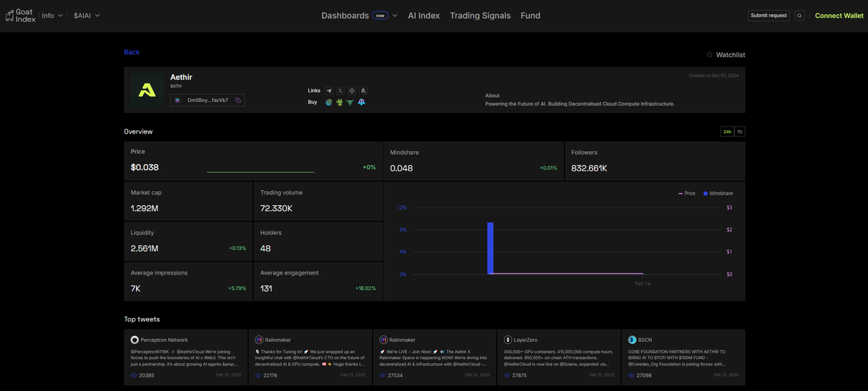Click the blue Mindshare bar in chart

(x=490, y=248)
